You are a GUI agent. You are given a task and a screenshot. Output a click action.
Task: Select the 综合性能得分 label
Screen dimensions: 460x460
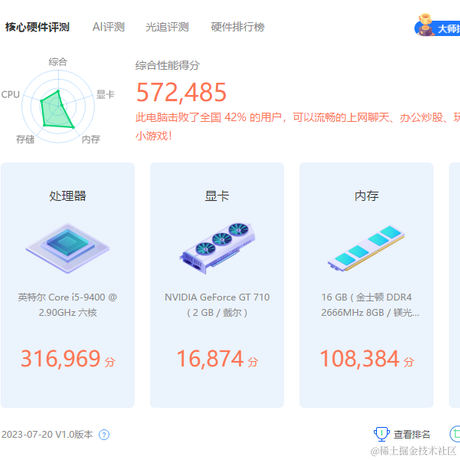[167, 65]
